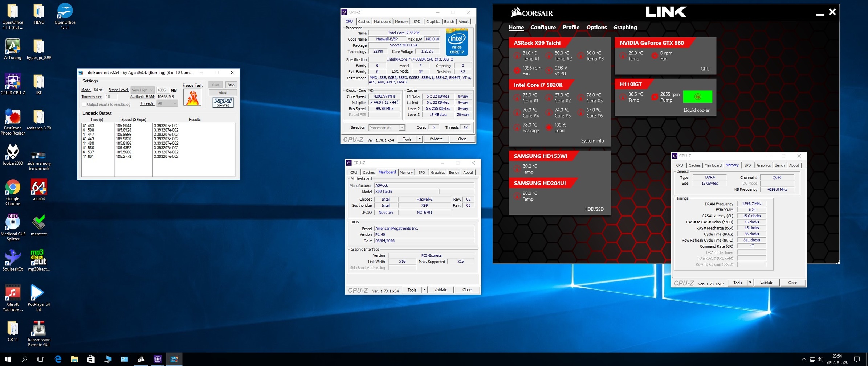Stop the IntelBurnTest run
The height and width of the screenshot is (366, 868).
click(x=231, y=85)
